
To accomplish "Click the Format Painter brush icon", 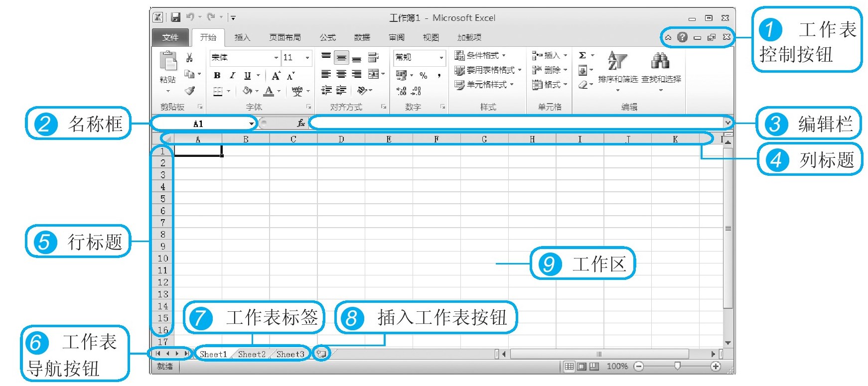I will tap(189, 91).
